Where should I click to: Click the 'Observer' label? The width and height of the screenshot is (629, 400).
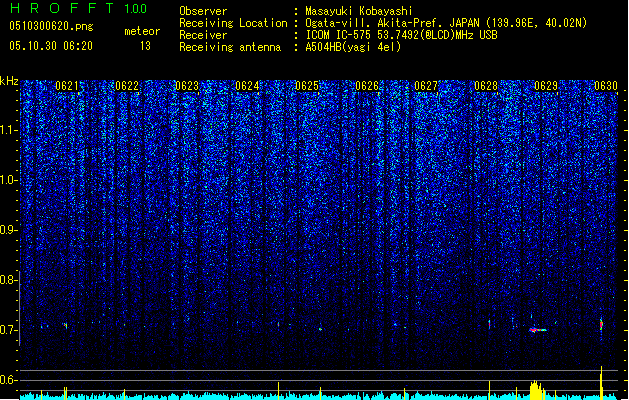click(203, 11)
